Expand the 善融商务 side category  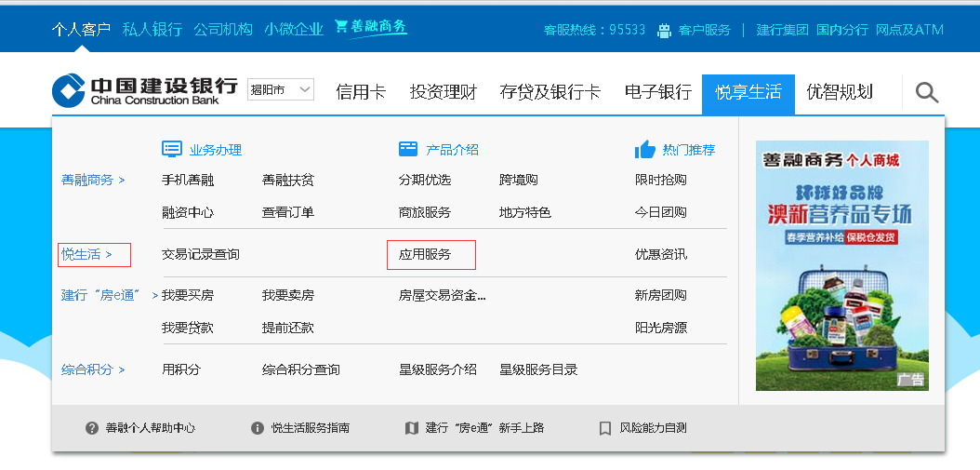tap(93, 180)
